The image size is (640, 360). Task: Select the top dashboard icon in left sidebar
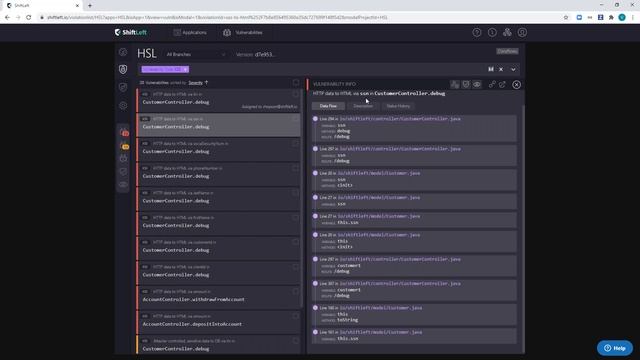[123, 52]
